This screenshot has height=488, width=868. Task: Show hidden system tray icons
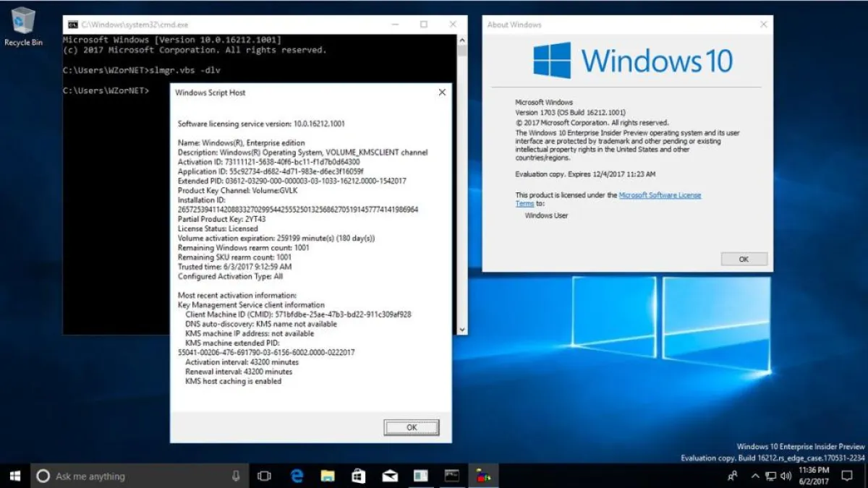pyautogui.click(x=755, y=476)
